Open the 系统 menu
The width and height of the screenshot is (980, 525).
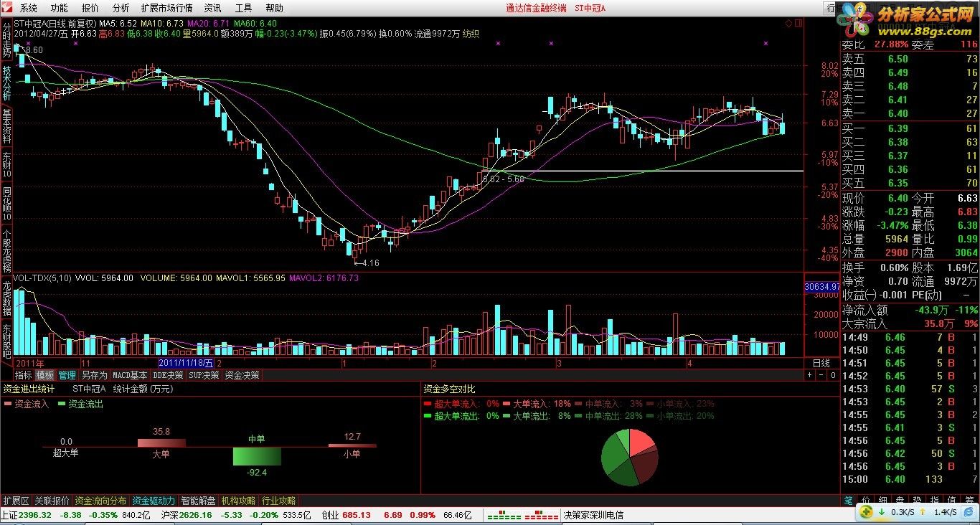click(x=28, y=8)
